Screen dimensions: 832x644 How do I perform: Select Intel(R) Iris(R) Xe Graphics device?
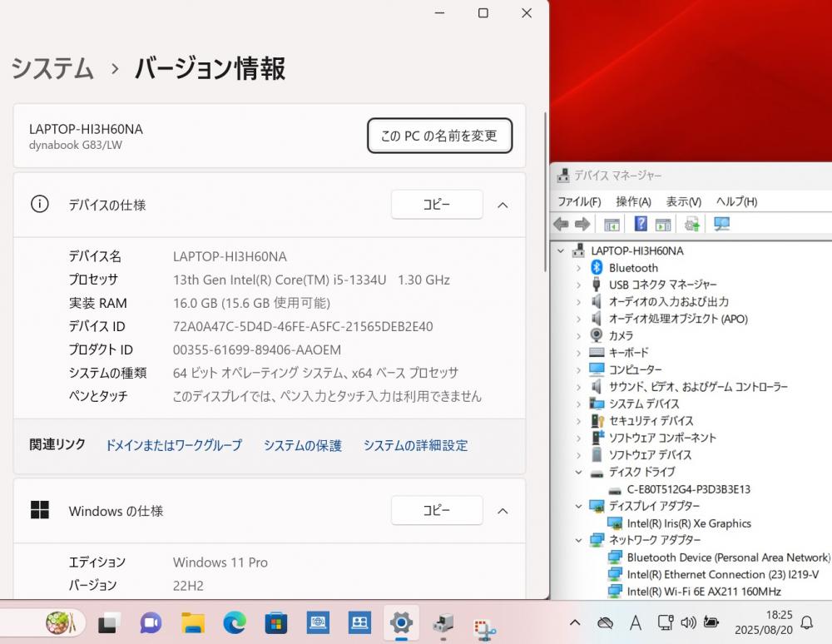coord(689,523)
